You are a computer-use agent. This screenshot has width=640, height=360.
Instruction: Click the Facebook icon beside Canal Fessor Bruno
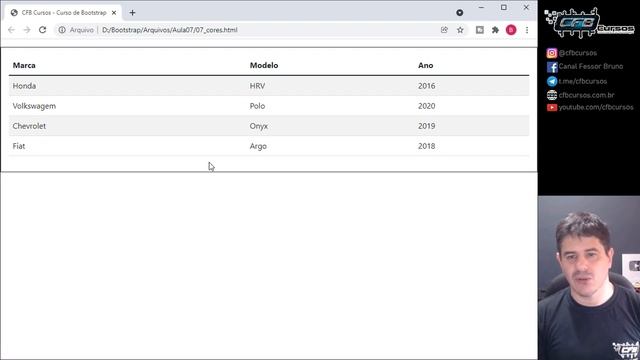click(552, 67)
